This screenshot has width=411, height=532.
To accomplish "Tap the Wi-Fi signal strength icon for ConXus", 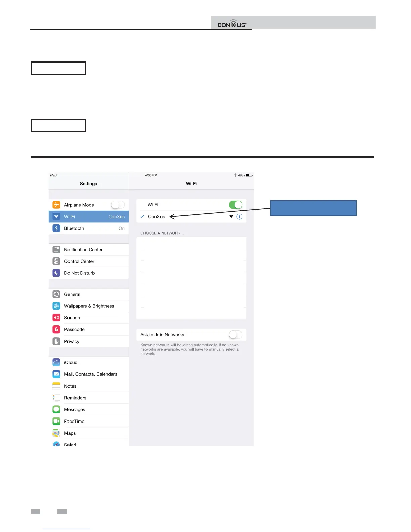I will point(231,217).
